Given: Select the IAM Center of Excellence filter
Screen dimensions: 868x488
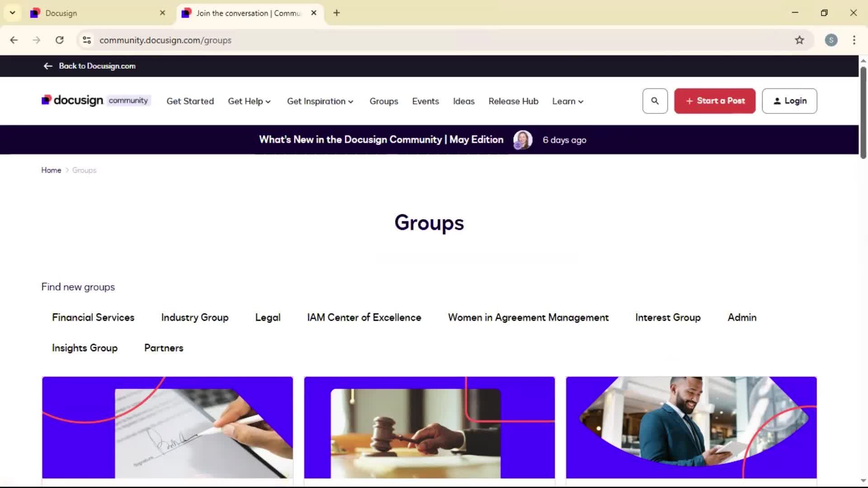Looking at the screenshot, I should tap(364, 317).
